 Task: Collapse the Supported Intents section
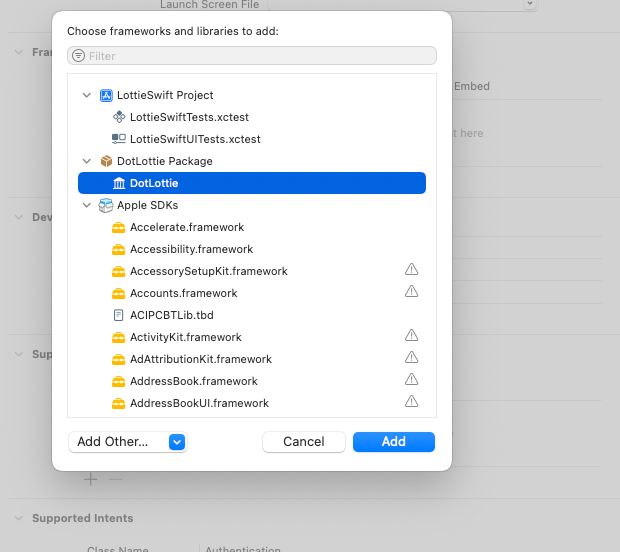click(19, 518)
